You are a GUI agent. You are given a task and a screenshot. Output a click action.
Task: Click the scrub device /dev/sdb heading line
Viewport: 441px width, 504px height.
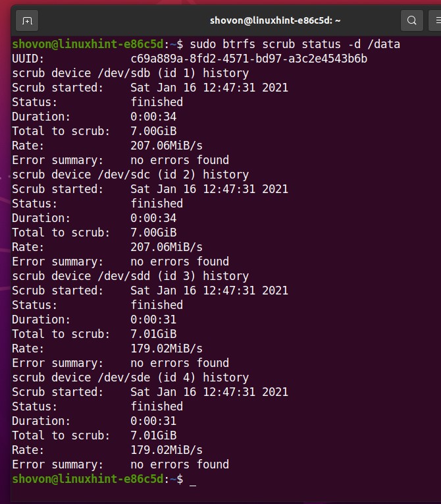tap(130, 73)
